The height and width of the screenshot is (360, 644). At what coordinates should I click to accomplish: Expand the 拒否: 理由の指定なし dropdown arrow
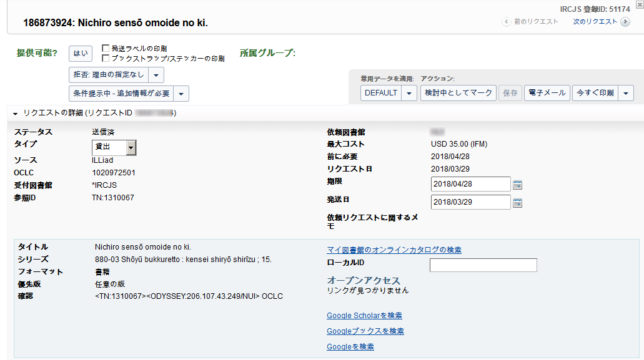tap(156, 75)
